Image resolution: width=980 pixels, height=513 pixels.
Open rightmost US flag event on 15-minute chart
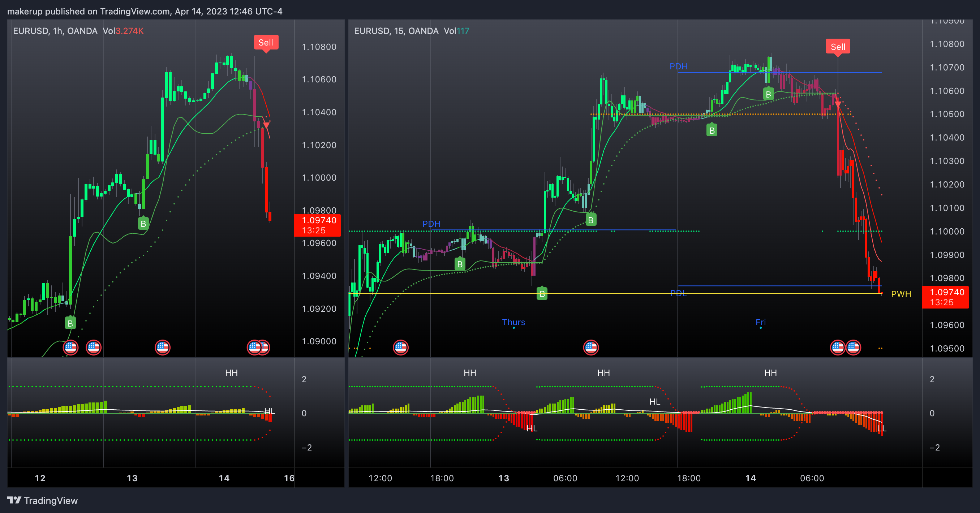pos(853,347)
